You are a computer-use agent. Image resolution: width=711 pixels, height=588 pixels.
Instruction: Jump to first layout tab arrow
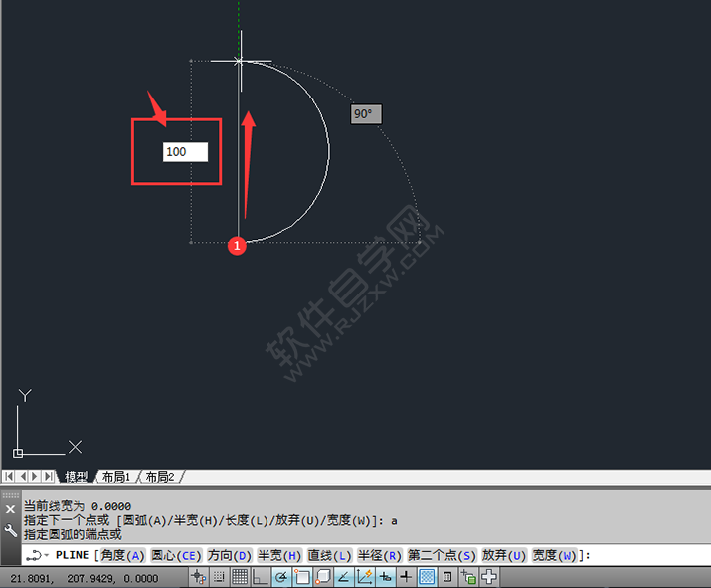pos(9,476)
